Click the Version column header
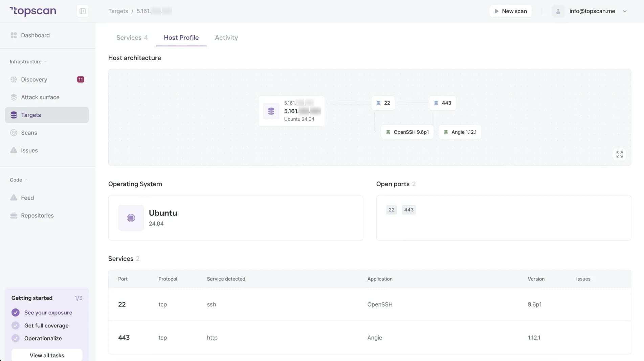644x361 pixels. 536,279
